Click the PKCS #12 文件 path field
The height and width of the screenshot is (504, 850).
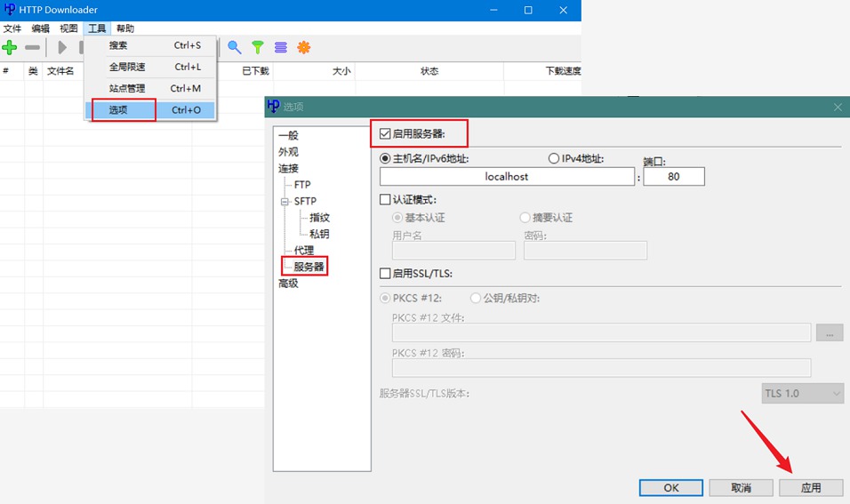click(602, 332)
